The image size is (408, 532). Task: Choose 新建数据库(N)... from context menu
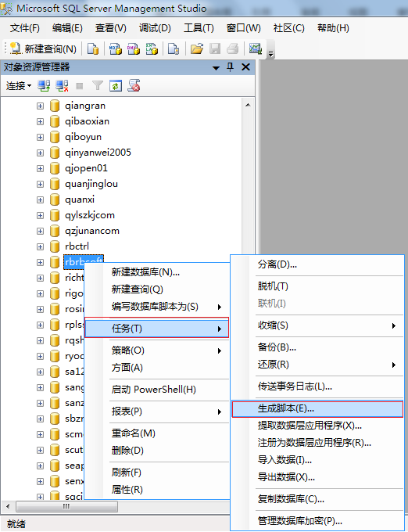pos(157,272)
